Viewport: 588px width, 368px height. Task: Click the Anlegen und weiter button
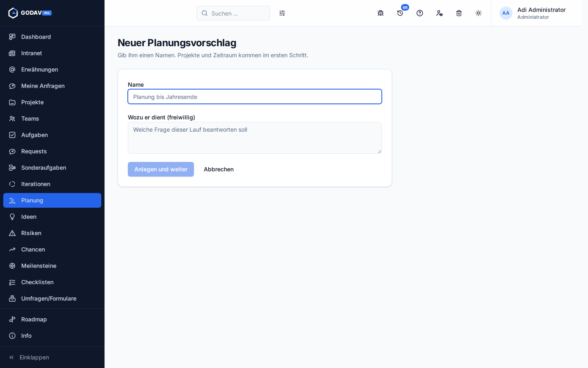(161, 169)
